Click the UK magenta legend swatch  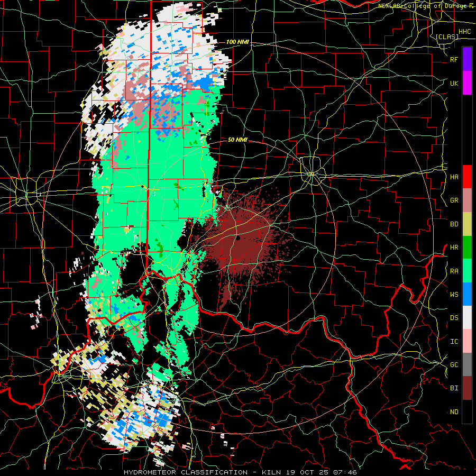pyautogui.click(x=467, y=83)
